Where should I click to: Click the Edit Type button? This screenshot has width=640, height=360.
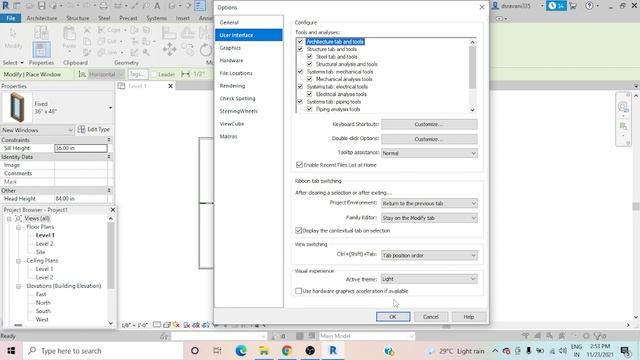(94, 129)
